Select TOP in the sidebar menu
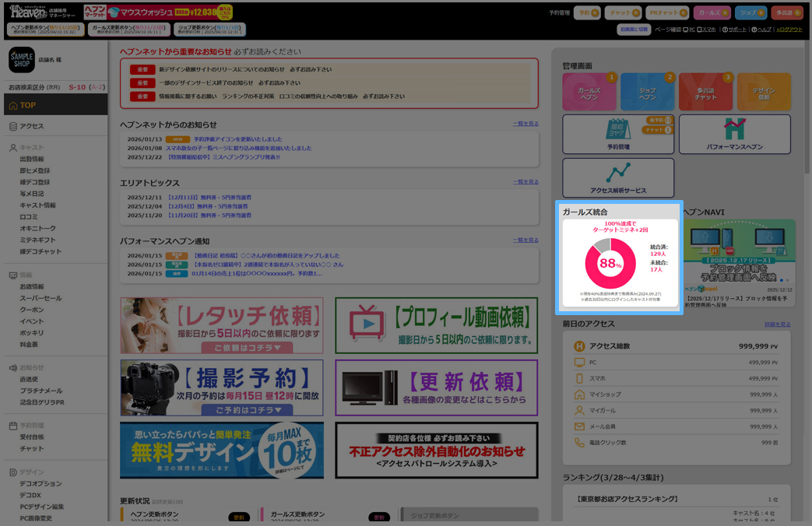Image resolution: width=812 pixels, height=526 pixels. coord(54,105)
